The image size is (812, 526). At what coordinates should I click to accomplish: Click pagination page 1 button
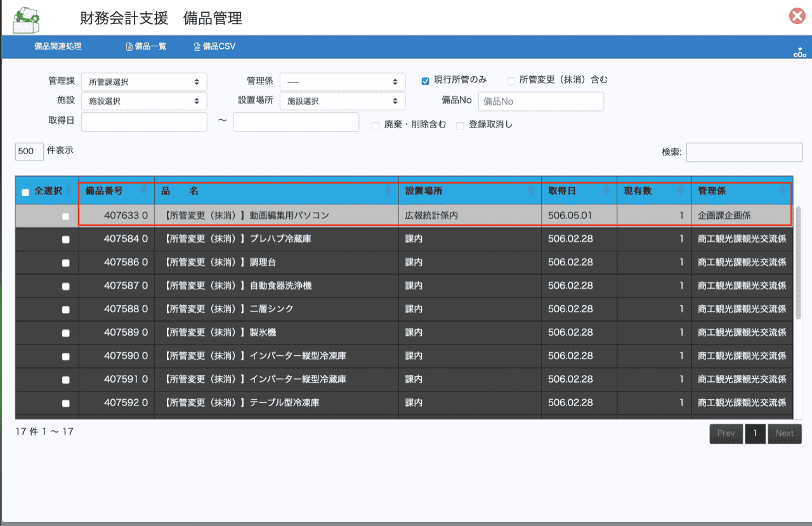755,433
